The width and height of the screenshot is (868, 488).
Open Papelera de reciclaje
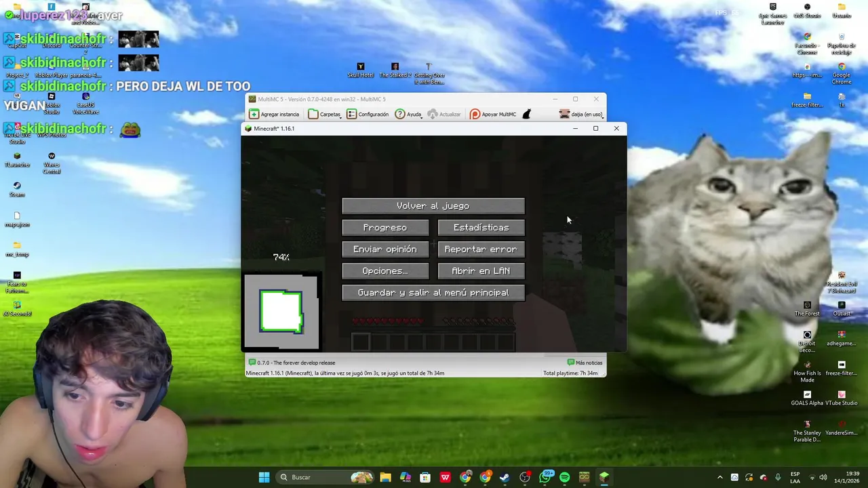tap(842, 43)
